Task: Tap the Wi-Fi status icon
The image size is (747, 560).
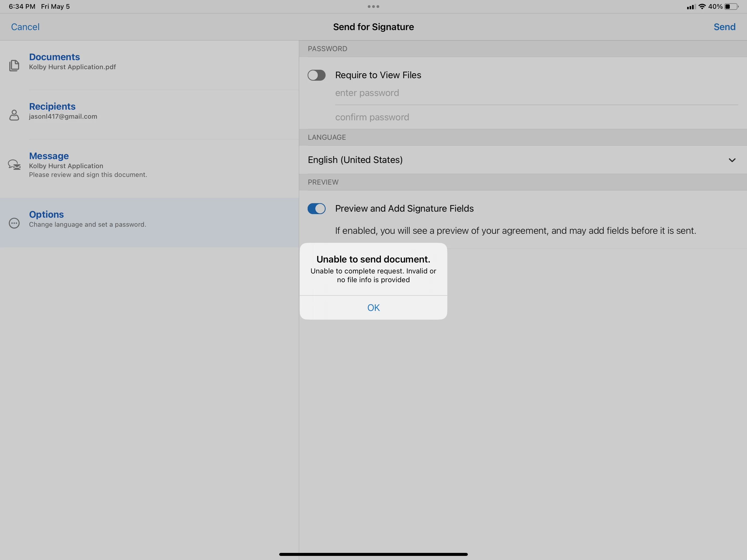Action: click(702, 6)
